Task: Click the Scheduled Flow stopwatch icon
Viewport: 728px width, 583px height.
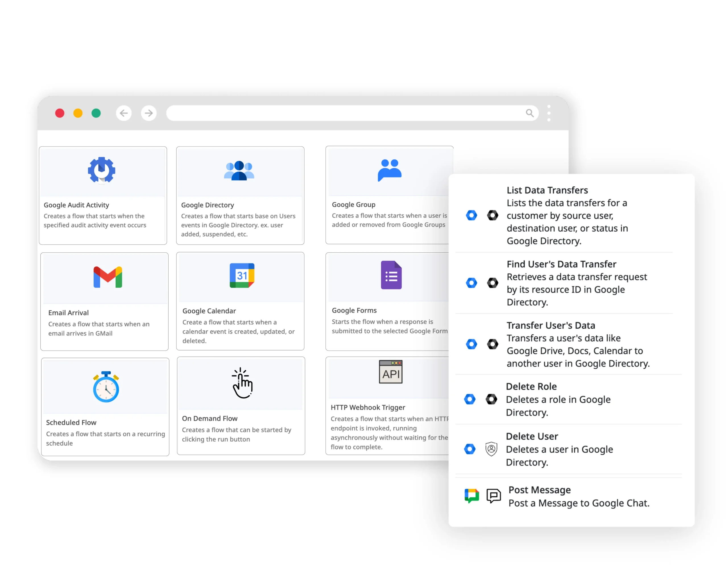Action: pyautogui.click(x=106, y=387)
